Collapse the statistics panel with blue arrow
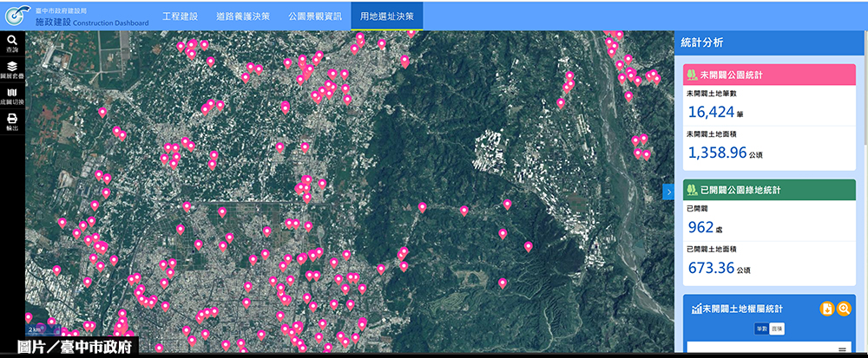 coord(668,192)
